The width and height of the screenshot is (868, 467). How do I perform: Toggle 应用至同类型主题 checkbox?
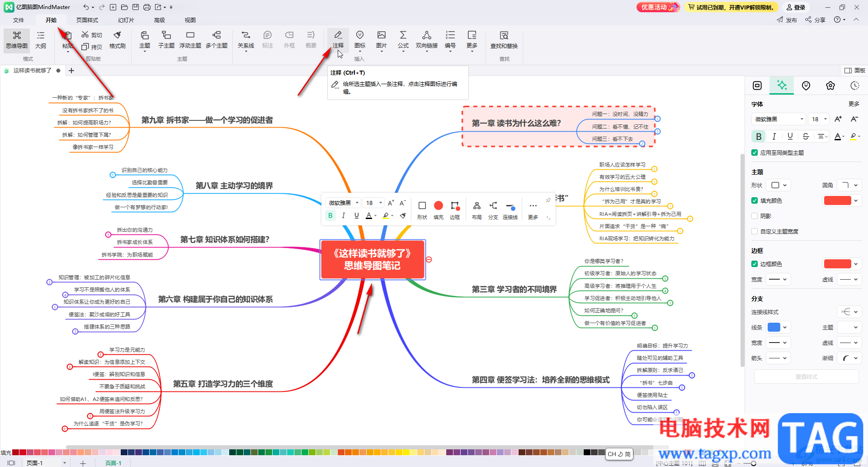755,152
